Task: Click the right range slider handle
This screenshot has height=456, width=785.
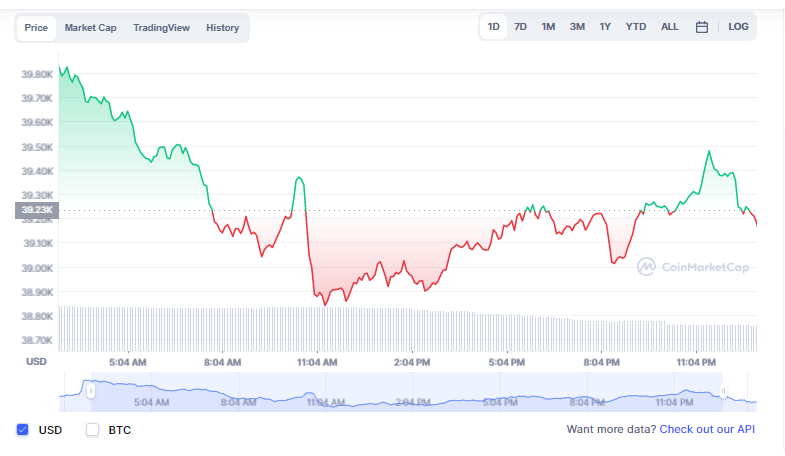Action: click(x=723, y=391)
